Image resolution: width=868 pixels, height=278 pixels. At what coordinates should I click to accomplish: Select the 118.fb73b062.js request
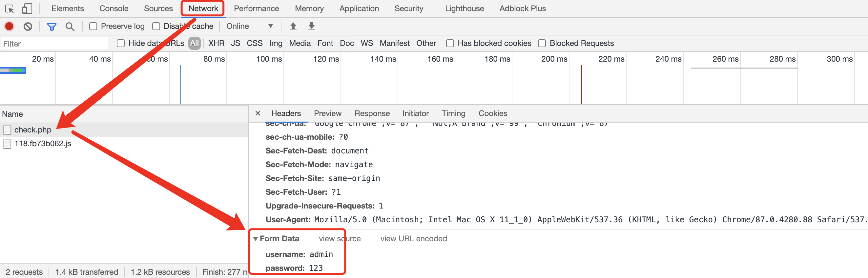coord(43,144)
